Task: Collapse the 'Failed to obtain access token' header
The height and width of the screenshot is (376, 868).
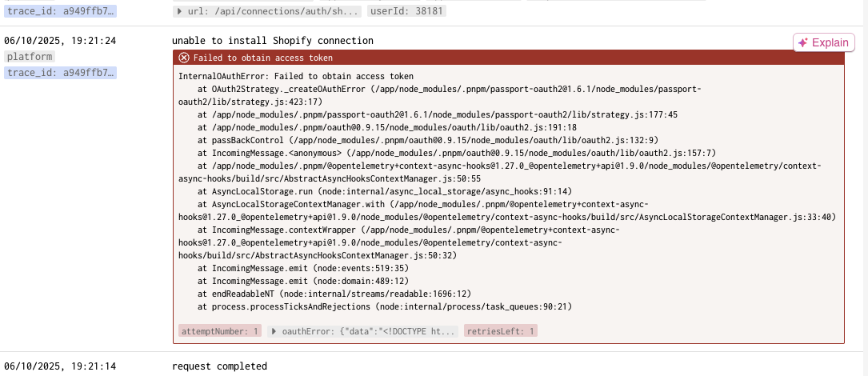Action: (x=509, y=58)
